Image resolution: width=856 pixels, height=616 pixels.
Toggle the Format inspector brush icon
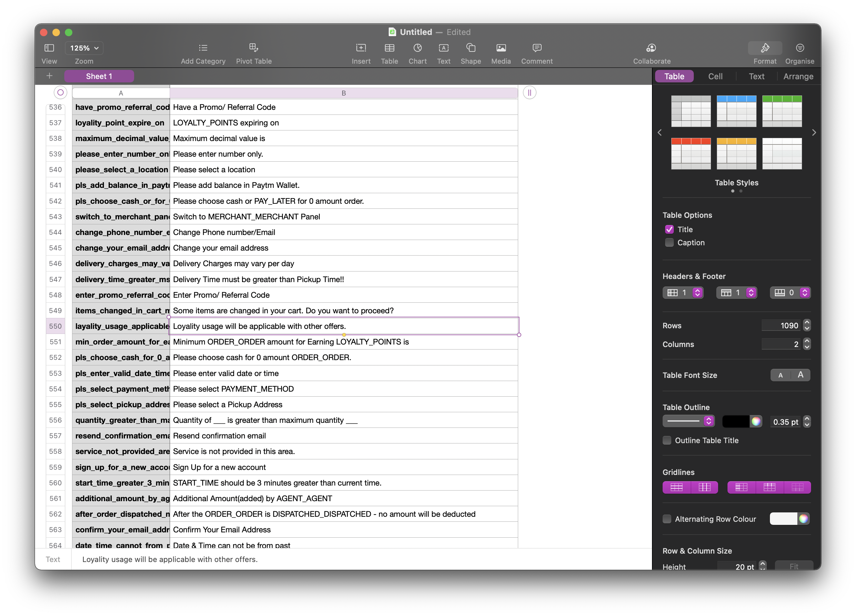coord(765,48)
